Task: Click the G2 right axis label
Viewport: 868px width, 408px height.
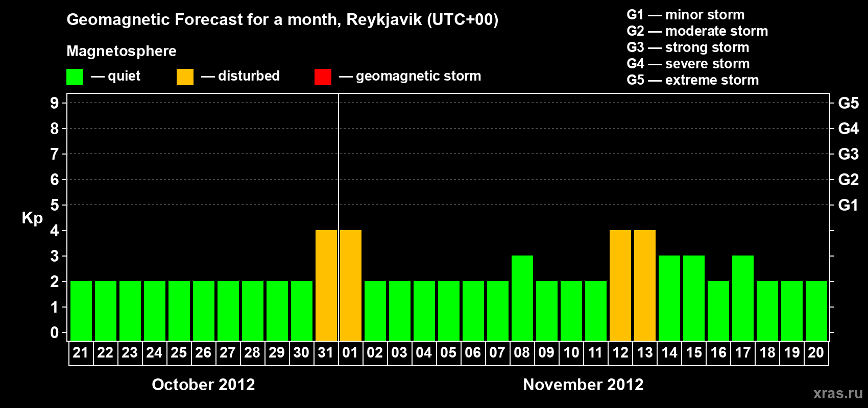Action: coord(848,180)
